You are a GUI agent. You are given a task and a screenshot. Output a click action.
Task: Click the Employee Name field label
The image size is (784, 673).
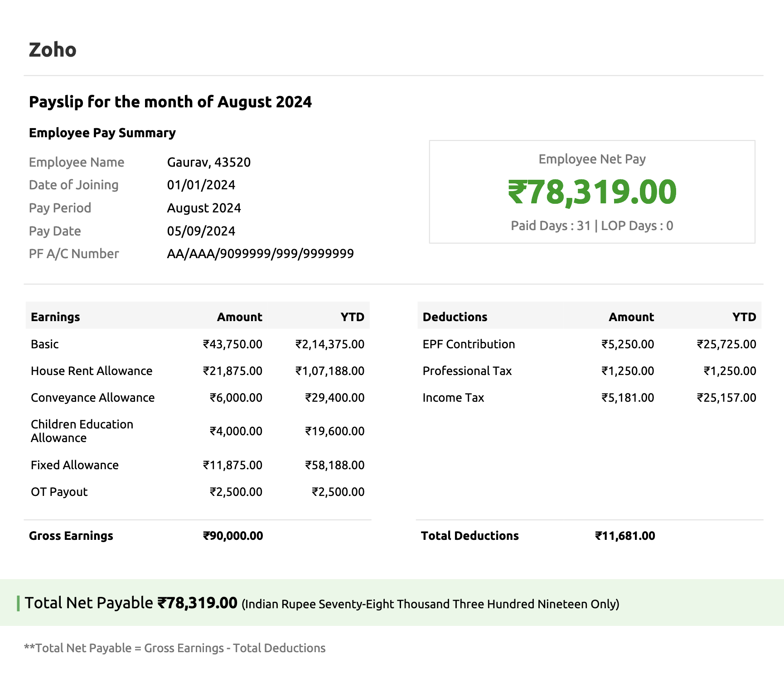77,162
